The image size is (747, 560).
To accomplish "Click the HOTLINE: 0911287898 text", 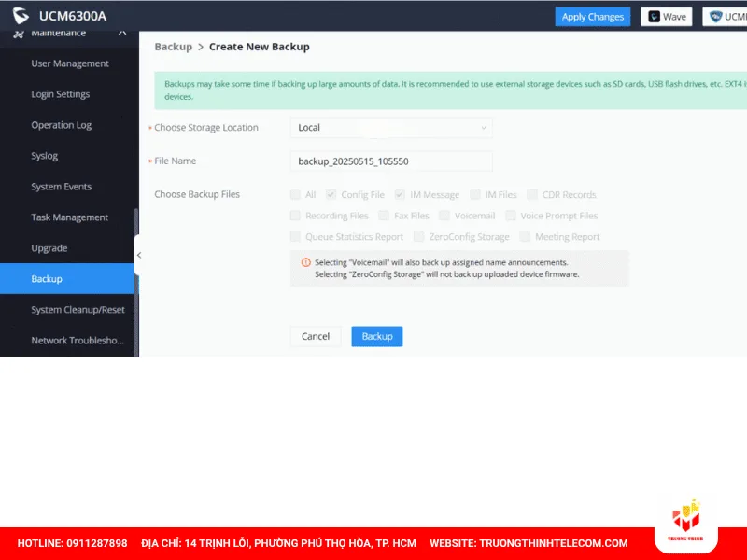I will (73, 543).
